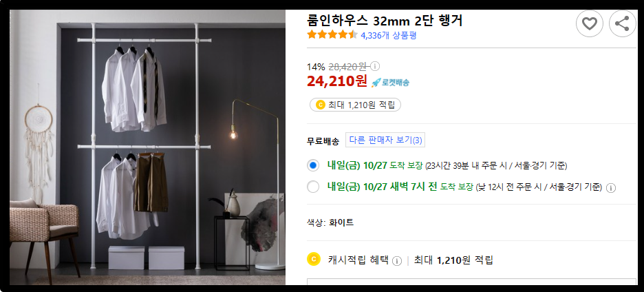Screen dimensions: 644x292
Task: Click 최대 1,210원 적립 pill badge
Action: pos(355,105)
